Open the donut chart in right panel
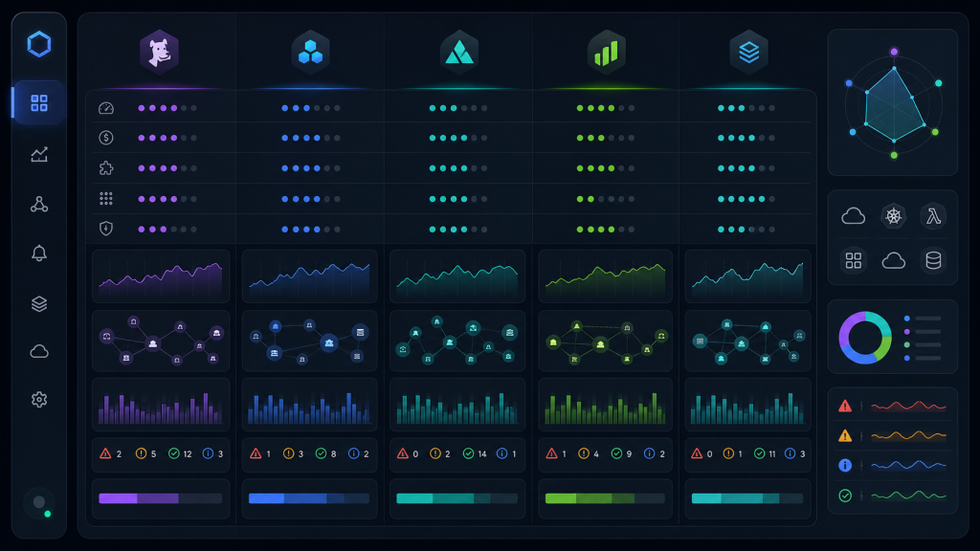 [865, 338]
